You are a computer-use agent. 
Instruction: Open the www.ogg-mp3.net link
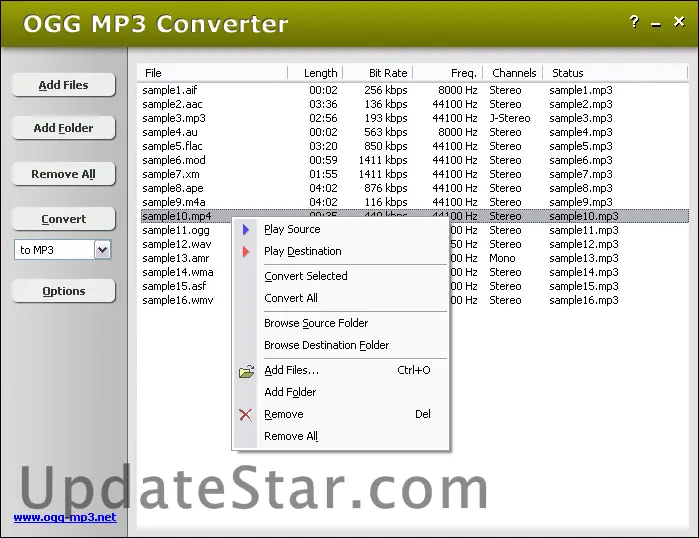(x=65, y=517)
